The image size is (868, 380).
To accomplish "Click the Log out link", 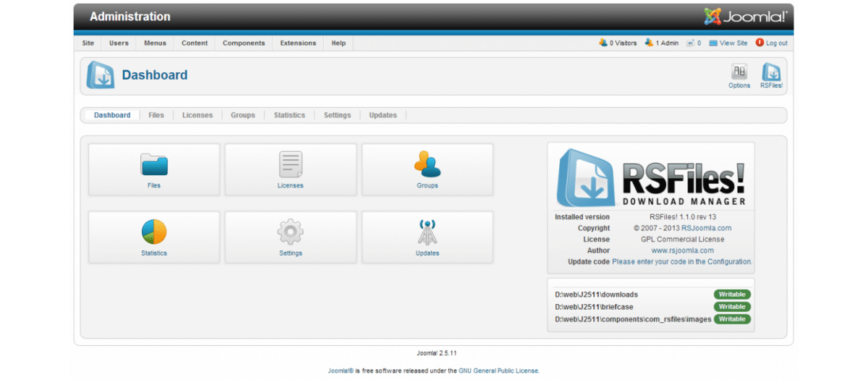I will point(772,43).
